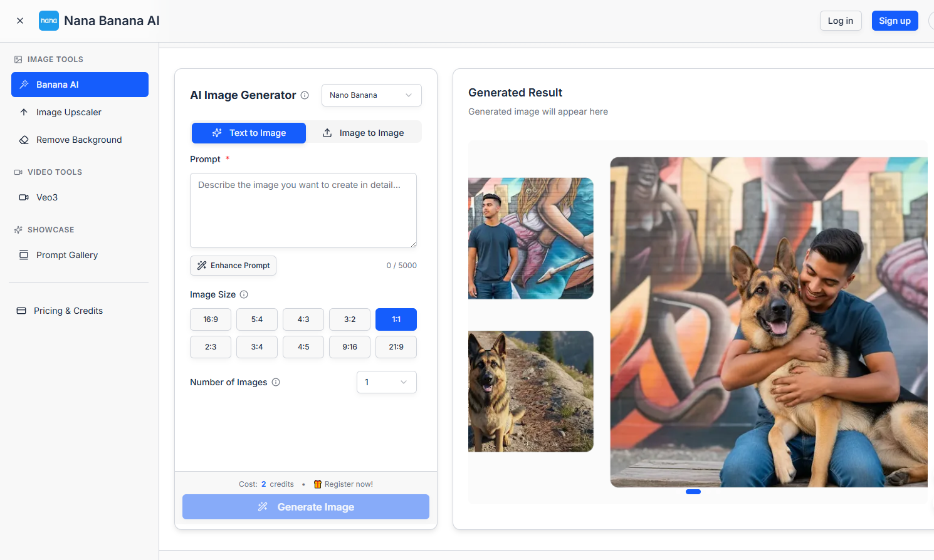Click the Number of Images info icon

pyautogui.click(x=276, y=382)
